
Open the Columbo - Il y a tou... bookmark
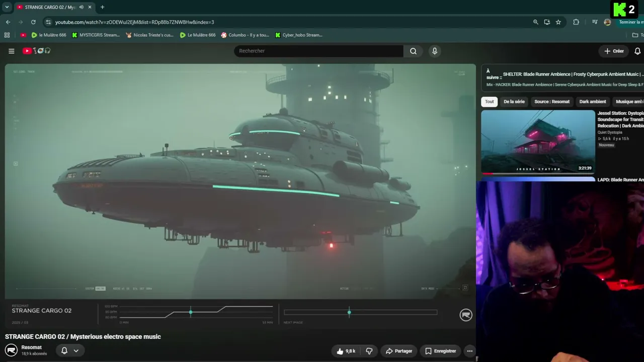point(245,35)
